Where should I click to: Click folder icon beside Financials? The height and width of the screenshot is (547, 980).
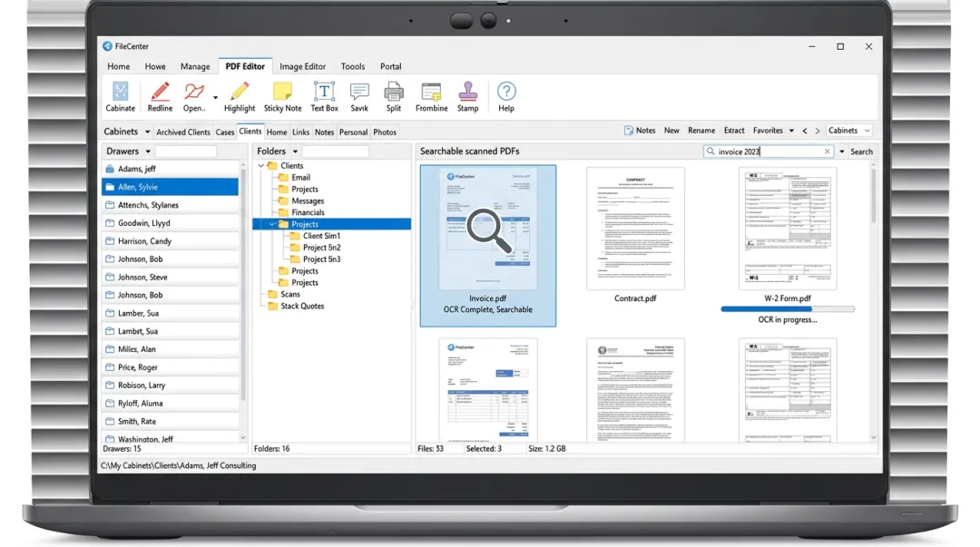283,212
